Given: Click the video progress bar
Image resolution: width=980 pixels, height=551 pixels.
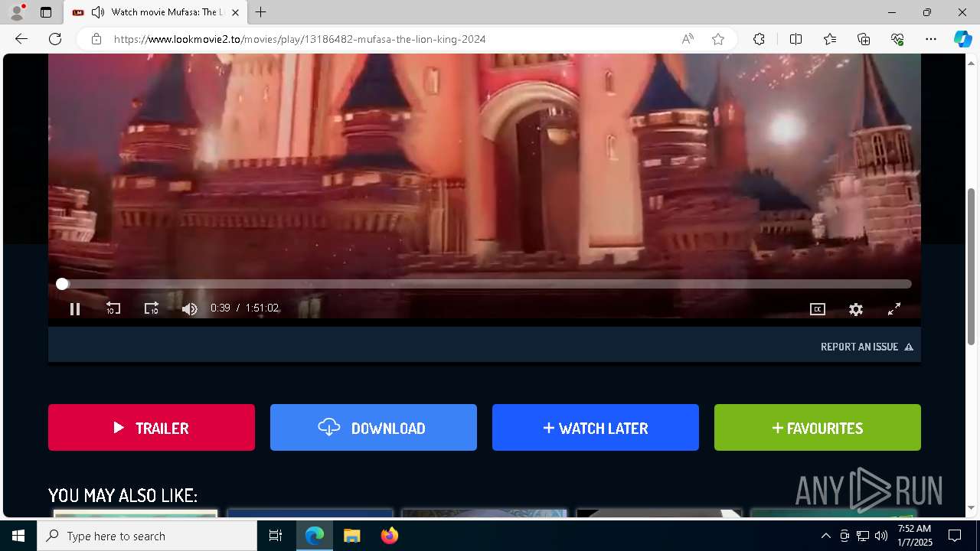Looking at the screenshot, I should tap(487, 284).
